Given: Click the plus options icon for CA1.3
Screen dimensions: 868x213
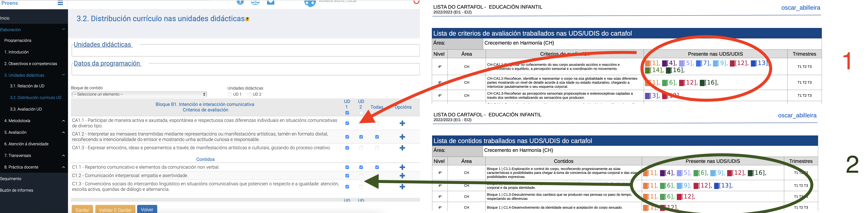Looking at the screenshot, I should (402, 148).
